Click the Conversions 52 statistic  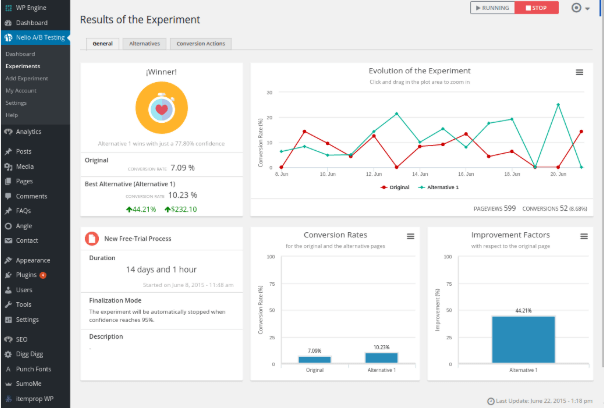click(554, 208)
